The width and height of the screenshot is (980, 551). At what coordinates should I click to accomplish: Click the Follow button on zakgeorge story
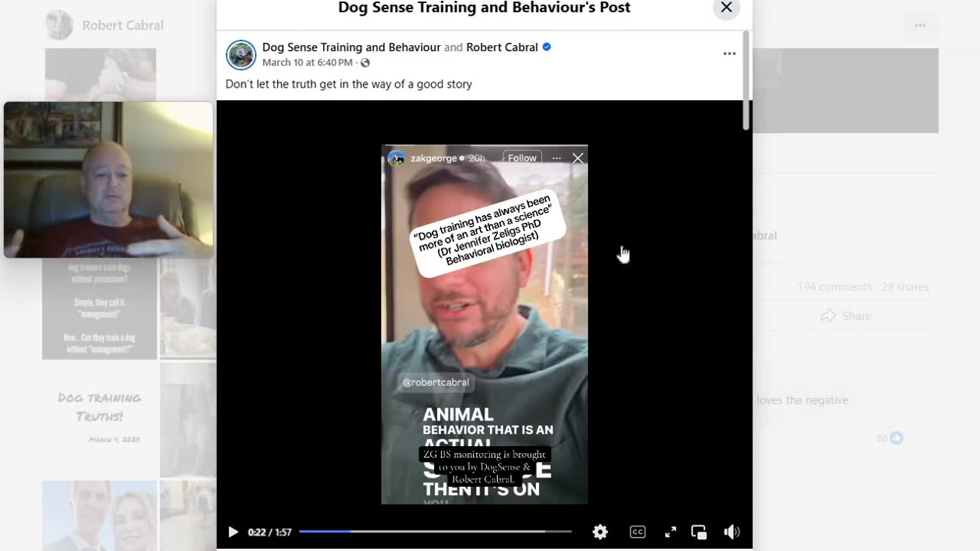click(522, 158)
